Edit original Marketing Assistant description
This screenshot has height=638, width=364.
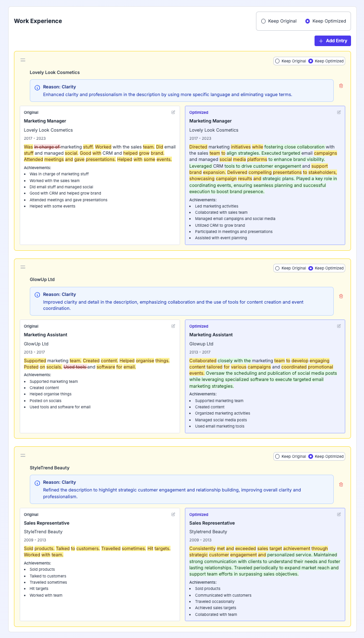[173, 326]
